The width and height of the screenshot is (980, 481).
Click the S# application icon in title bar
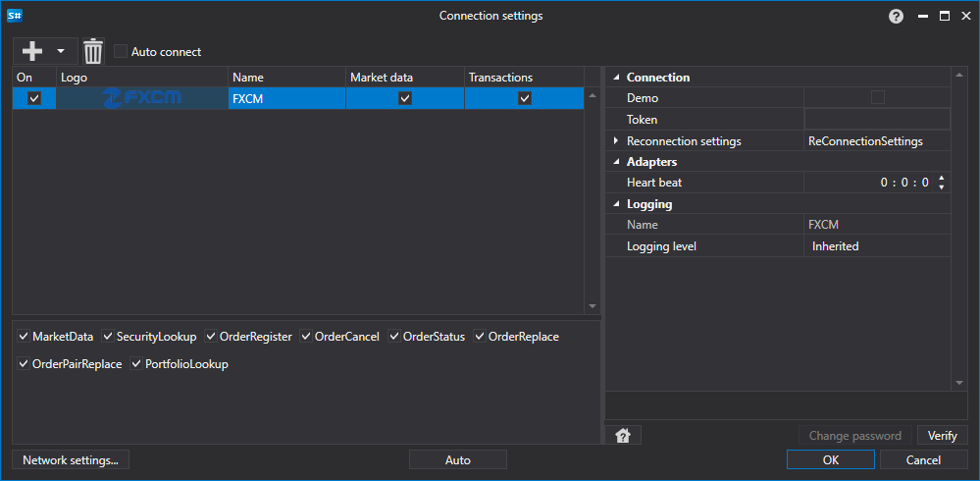click(15, 16)
